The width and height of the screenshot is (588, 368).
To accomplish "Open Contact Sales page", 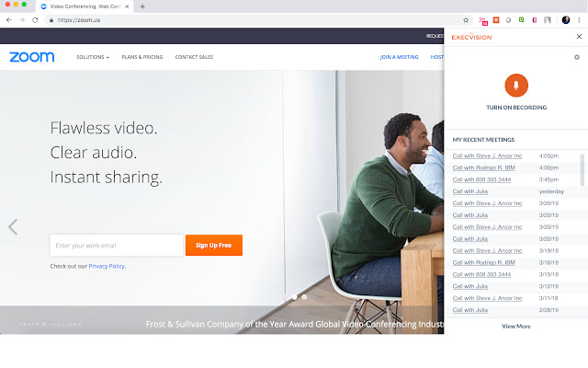I will [x=194, y=57].
